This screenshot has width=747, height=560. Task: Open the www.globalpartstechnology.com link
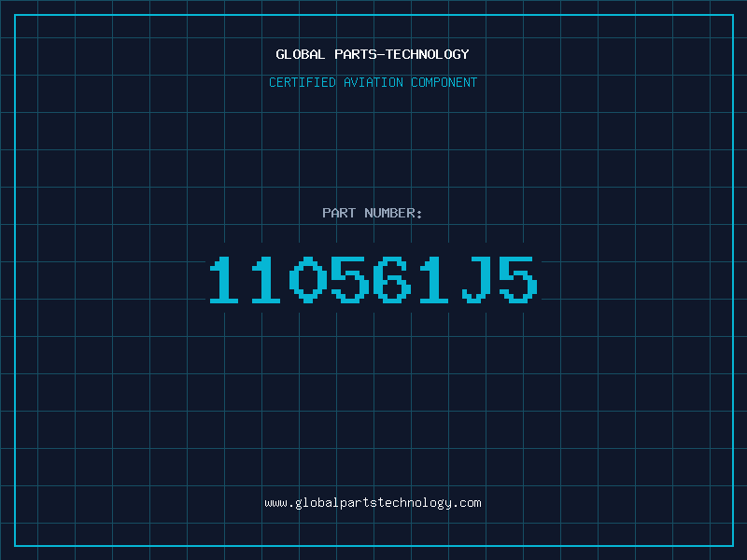pyautogui.click(x=373, y=503)
